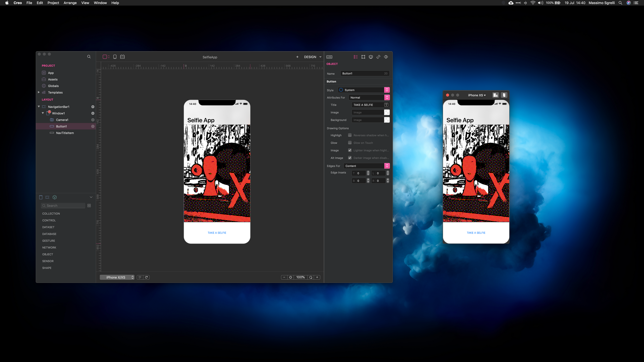
Task: Click the layout toggle icon in iPhone XS simulator
Action: click(496, 95)
